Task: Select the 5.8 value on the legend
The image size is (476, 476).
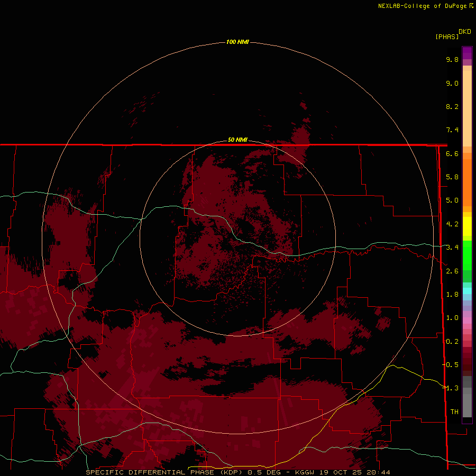Action: point(452,177)
